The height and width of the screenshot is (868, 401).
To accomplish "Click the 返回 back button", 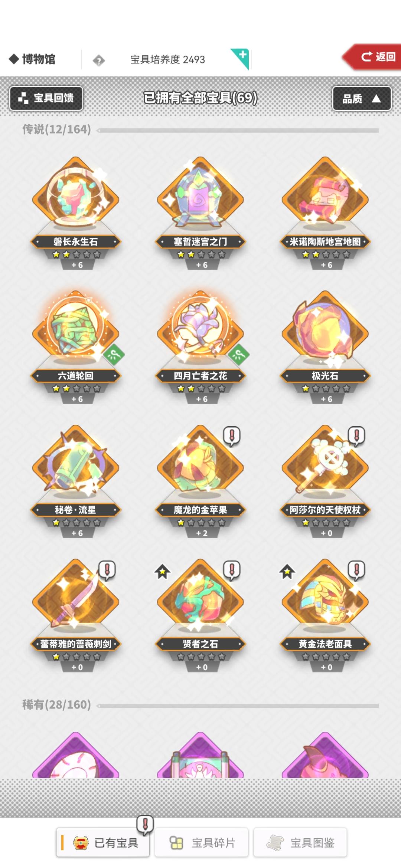I will (372, 57).
